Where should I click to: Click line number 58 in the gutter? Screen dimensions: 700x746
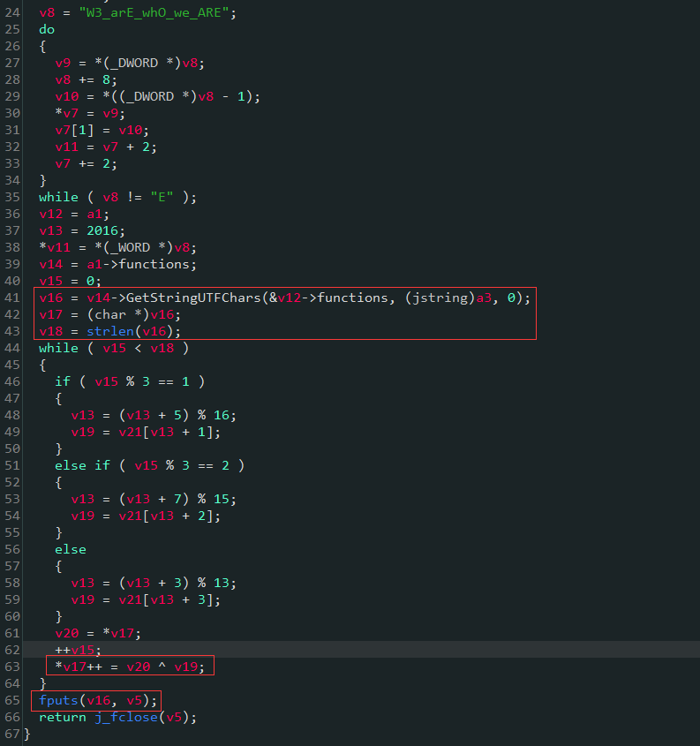click(11, 583)
